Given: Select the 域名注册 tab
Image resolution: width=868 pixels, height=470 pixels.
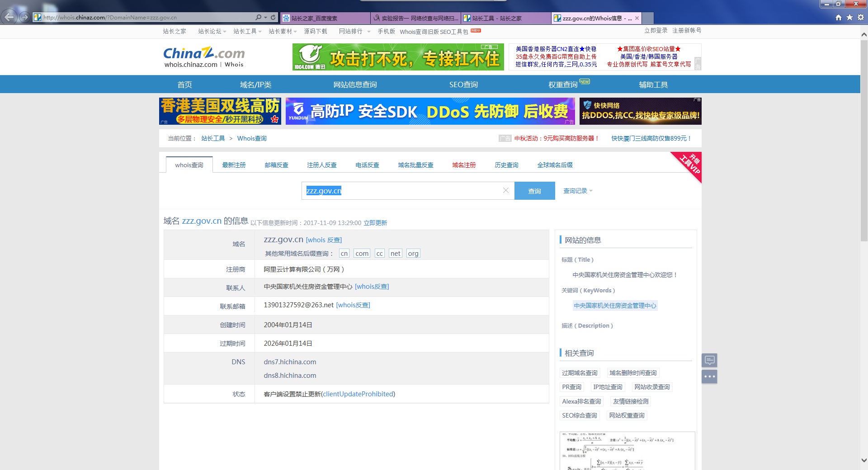Looking at the screenshot, I should point(464,165).
